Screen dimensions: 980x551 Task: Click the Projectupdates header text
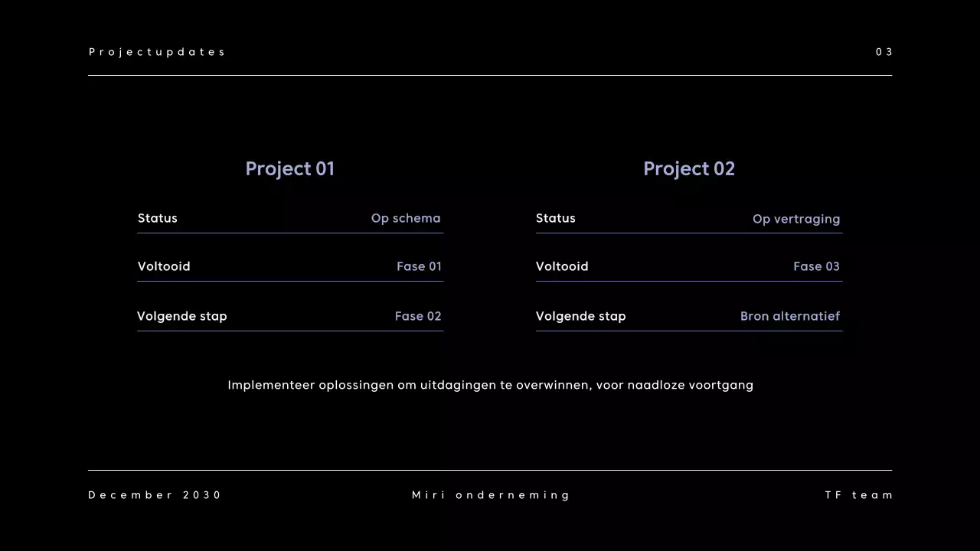tap(157, 52)
